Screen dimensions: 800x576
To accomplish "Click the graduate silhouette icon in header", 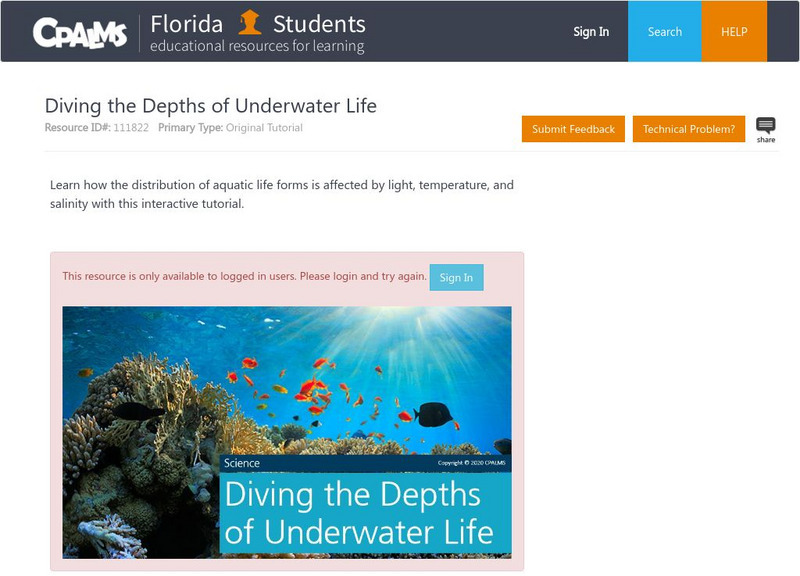I will tap(249, 23).
